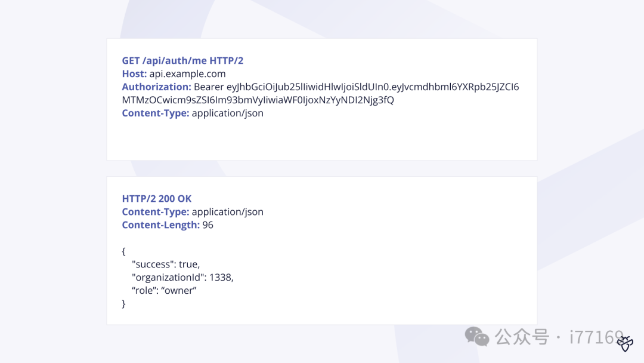Image resolution: width=644 pixels, height=363 pixels.
Task: Click the Content-Length header label
Action: [x=160, y=225]
